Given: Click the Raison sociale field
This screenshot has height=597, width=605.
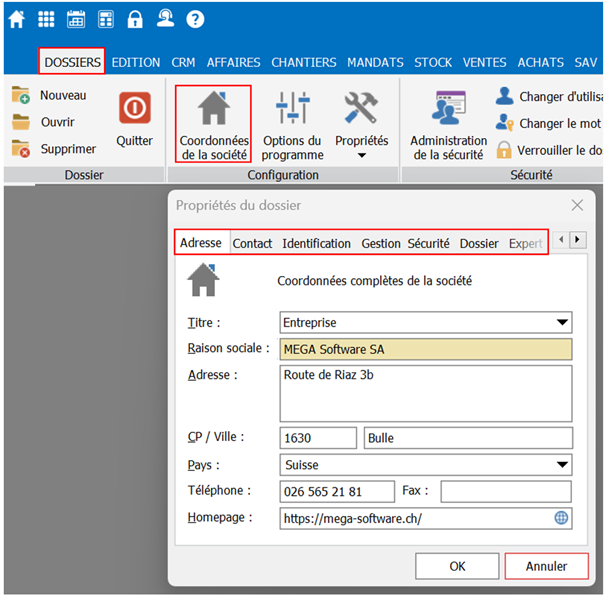Looking at the screenshot, I should click(x=426, y=349).
